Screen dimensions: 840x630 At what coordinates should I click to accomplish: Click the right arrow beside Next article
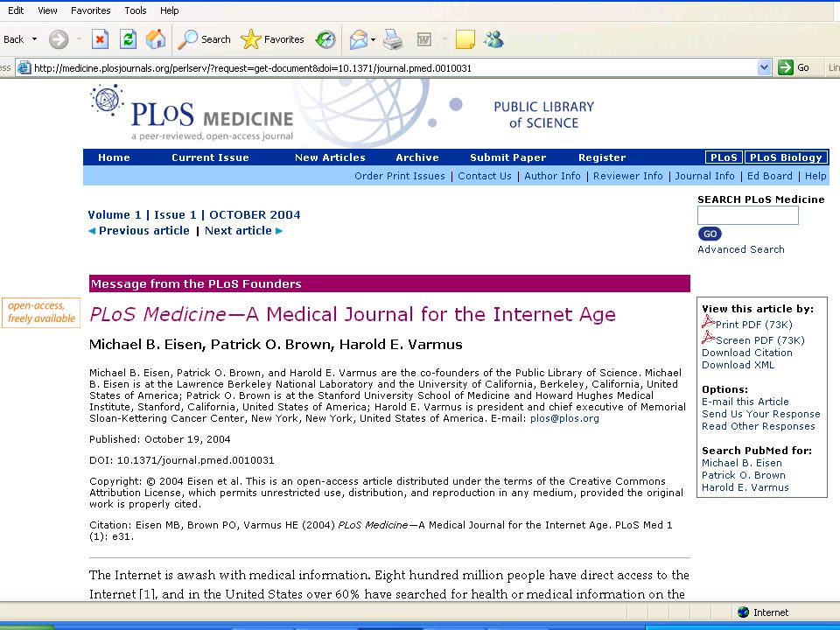tap(279, 231)
